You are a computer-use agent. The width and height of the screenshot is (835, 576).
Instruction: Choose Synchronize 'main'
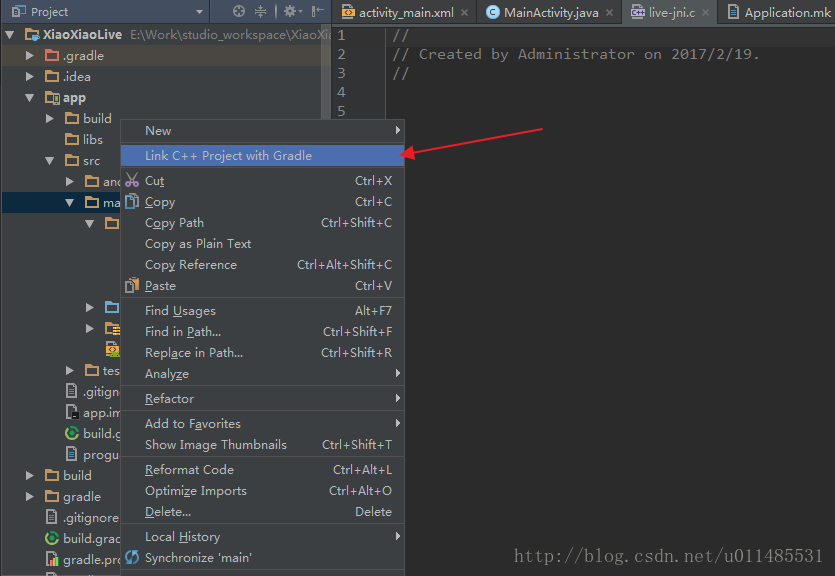(263, 558)
